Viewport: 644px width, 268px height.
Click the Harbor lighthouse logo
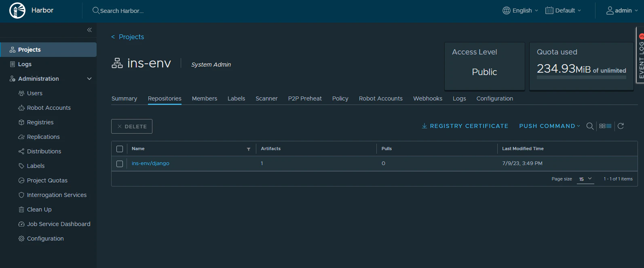tap(17, 10)
